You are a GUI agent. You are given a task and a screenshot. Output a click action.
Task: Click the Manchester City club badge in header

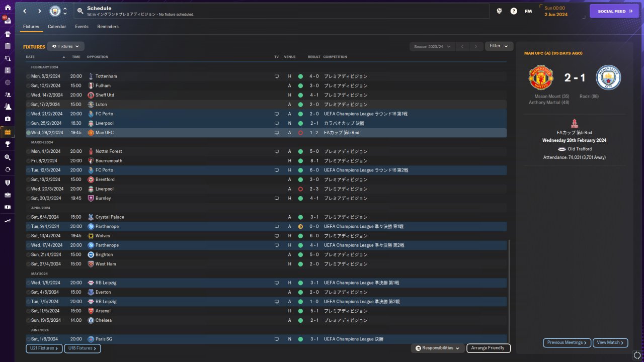54,11
